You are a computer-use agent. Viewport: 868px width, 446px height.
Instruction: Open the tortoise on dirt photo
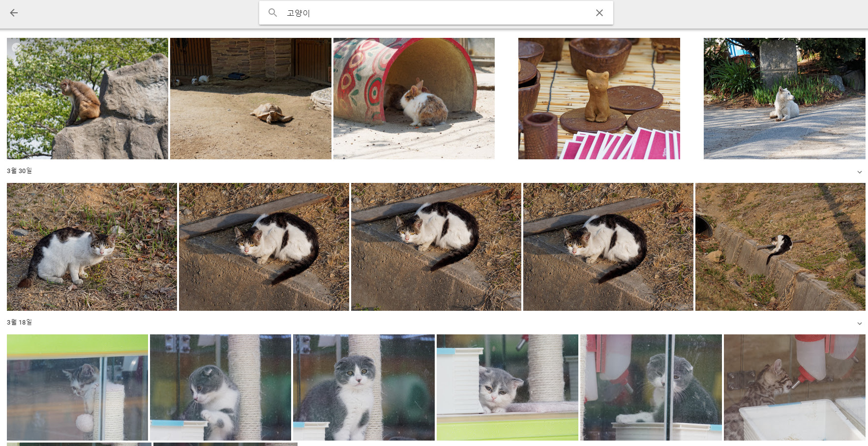point(251,98)
